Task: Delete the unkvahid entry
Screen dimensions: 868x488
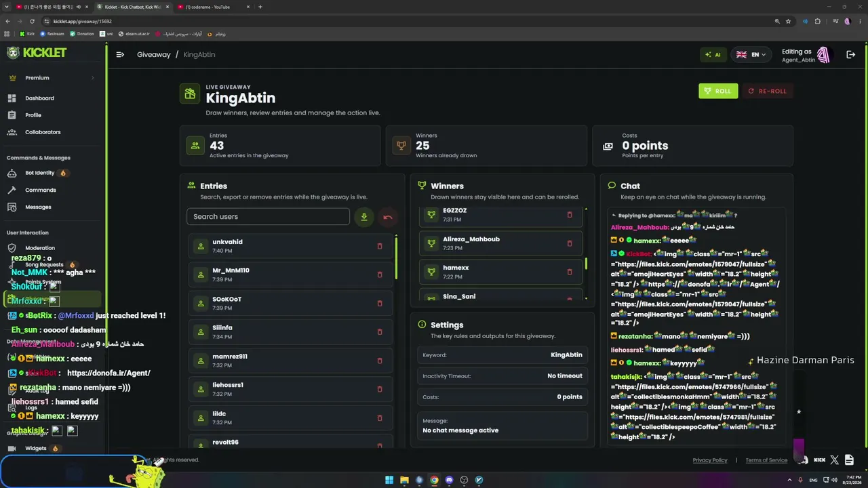Action: click(x=380, y=246)
